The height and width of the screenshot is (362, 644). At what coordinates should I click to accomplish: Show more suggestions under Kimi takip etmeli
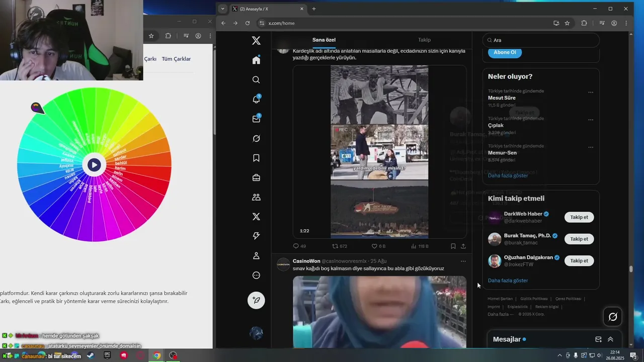pos(508,281)
